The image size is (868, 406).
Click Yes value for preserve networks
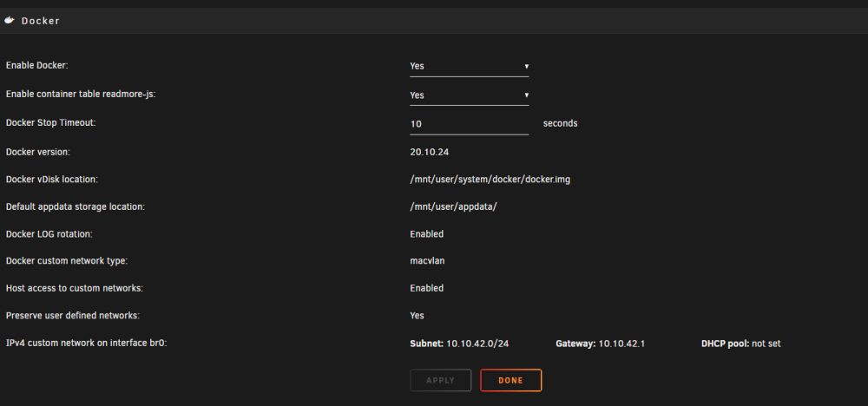pyautogui.click(x=417, y=315)
